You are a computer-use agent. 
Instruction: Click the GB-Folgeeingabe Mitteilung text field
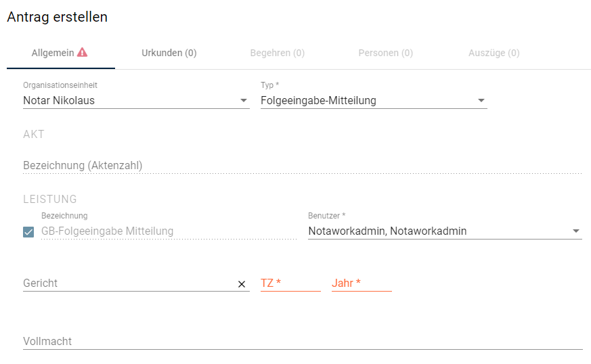(x=169, y=231)
